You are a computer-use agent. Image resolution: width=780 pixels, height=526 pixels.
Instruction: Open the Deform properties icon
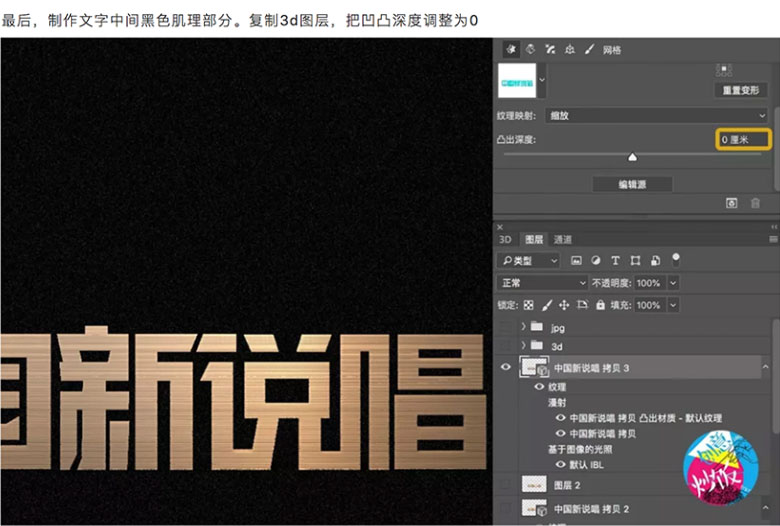tap(530, 49)
